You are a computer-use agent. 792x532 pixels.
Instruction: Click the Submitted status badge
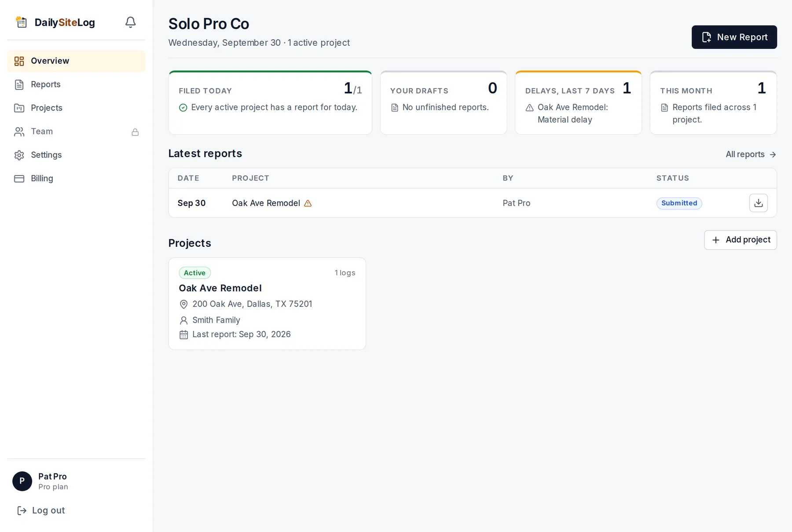pyautogui.click(x=679, y=203)
